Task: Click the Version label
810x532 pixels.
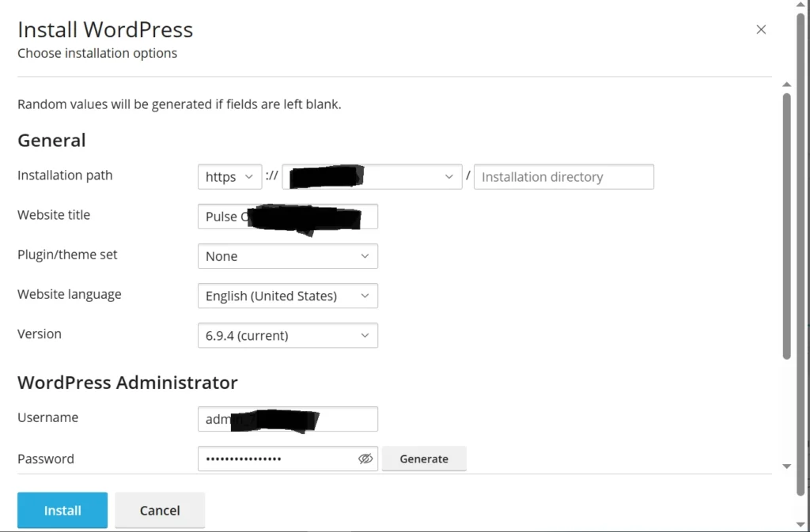Action: click(x=40, y=334)
